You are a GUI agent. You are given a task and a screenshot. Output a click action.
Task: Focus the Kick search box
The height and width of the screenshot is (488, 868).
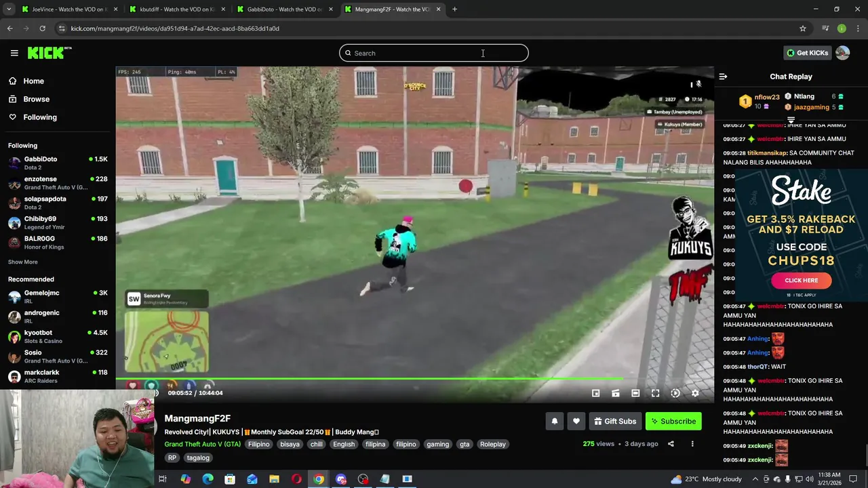(434, 53)
